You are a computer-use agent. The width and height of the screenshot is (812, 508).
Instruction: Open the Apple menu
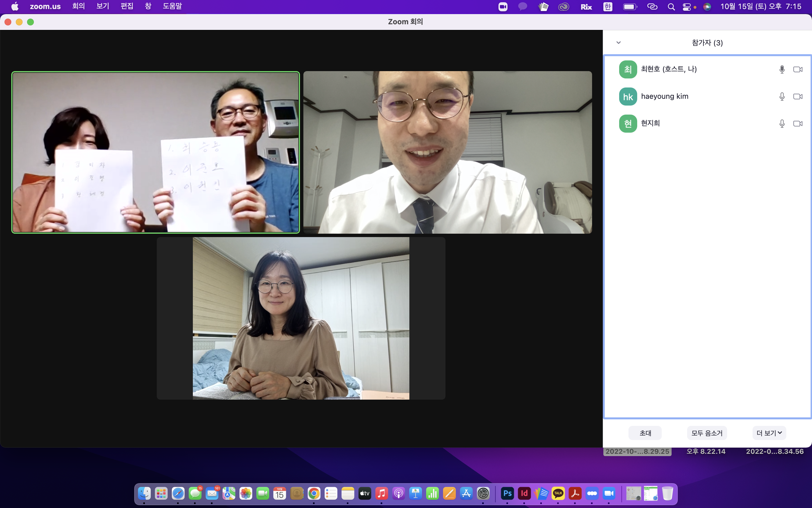(15, 6)
